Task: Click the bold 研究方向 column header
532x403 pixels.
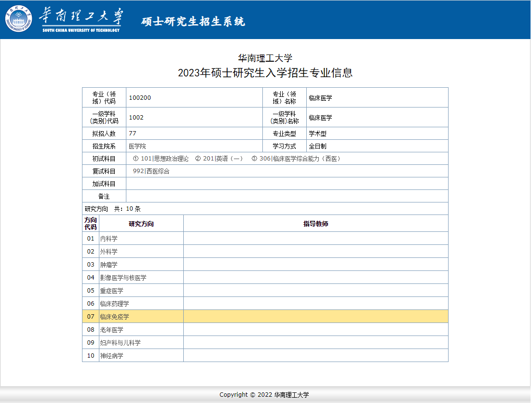Action: (141, 224)
